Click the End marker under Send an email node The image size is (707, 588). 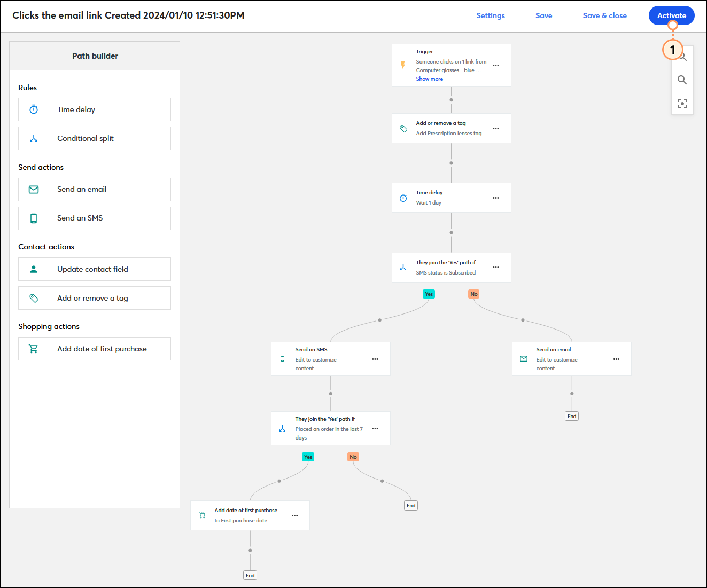tap(572, 416)
